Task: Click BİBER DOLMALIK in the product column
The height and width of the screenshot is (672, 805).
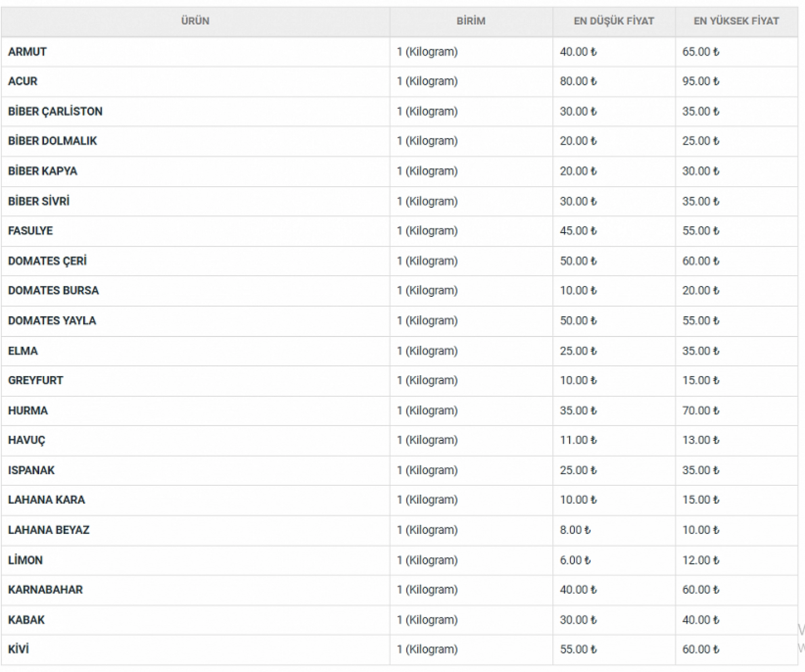Action: 52,141
